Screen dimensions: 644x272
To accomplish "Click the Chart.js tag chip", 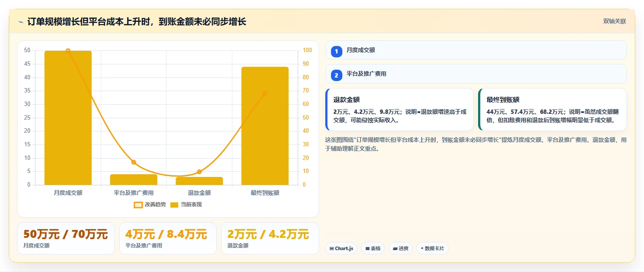I will point(341,248).
